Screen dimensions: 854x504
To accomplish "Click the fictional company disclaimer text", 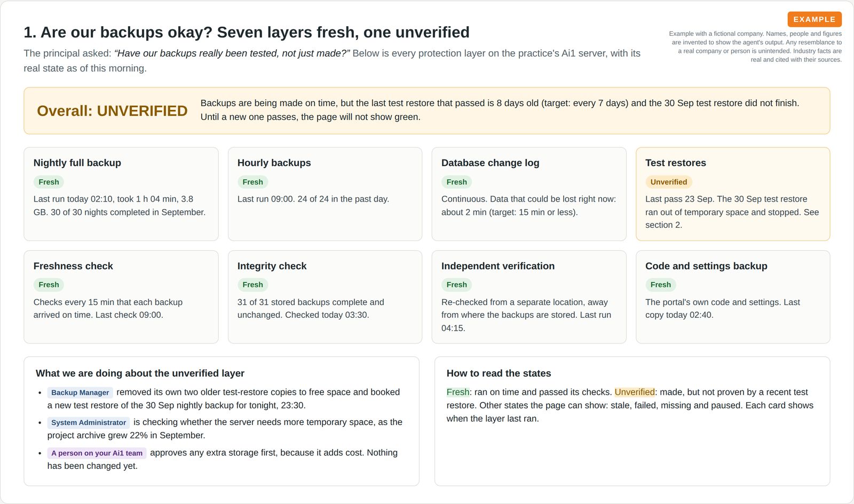I will (755, 46).
